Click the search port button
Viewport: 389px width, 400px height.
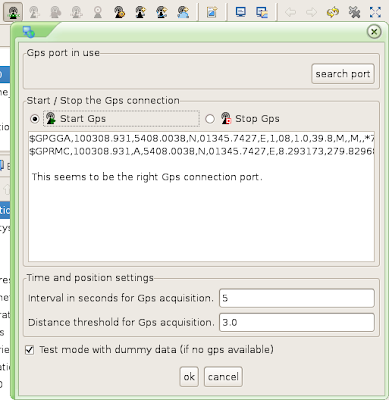click(x=343, y=74)
